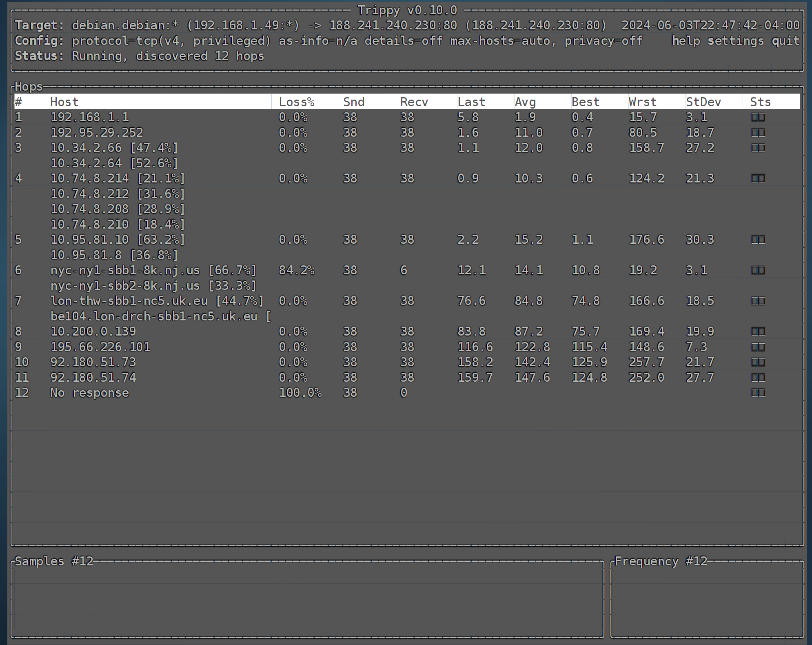Click the status icon for hop 12
The image size is (812, 645).
(x=758, y=393)
